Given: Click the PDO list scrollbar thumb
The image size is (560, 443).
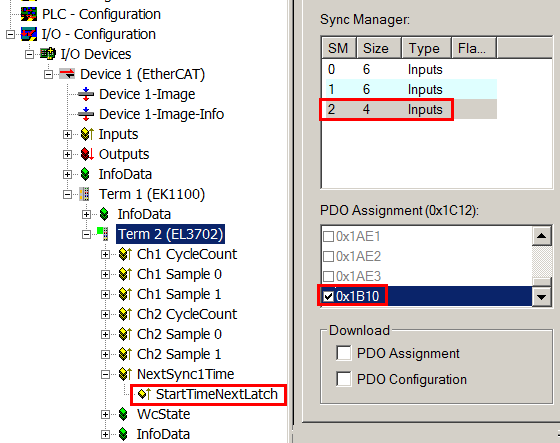Looking at the screenshot, I should coord(542,282).
